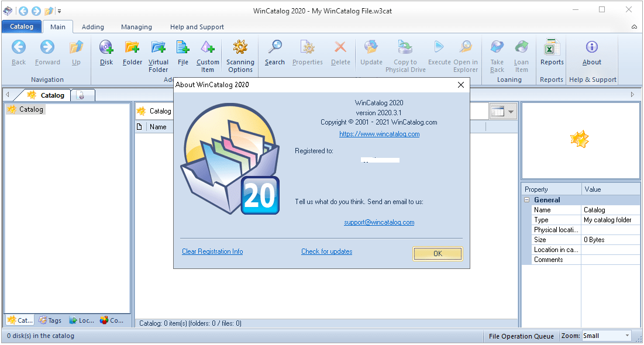Select the Cat... bottom tab
The image size is (644, 345).
pos(20,320)
